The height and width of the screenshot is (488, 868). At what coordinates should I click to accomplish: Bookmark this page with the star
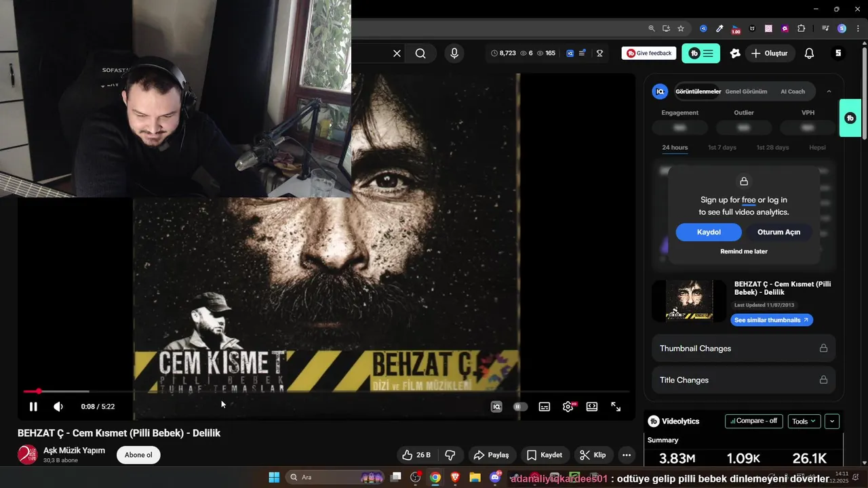(x=681, y=28)
